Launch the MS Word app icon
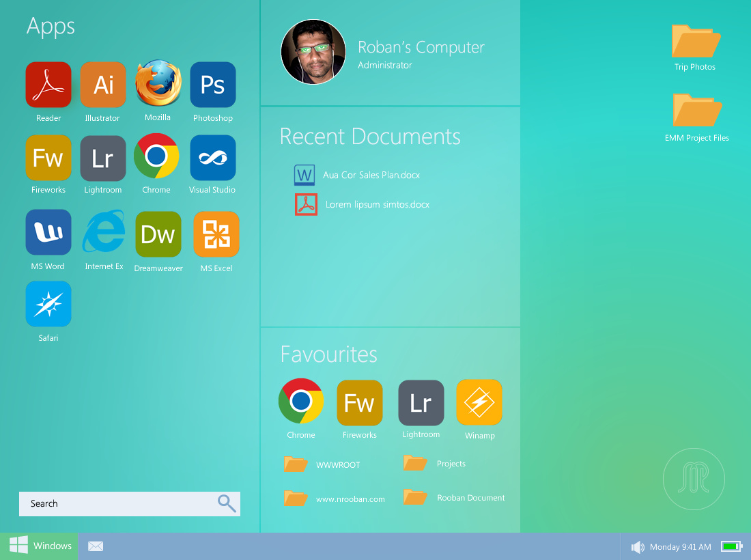The image size is (751, 560). pos(48,232)
